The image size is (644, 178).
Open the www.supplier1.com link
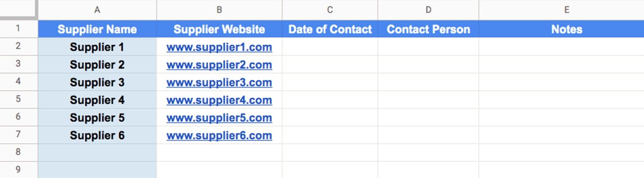219,47
